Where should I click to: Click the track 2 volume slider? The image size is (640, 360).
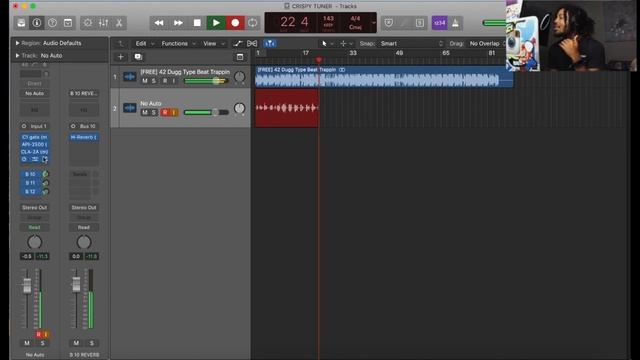pos(206,112)
